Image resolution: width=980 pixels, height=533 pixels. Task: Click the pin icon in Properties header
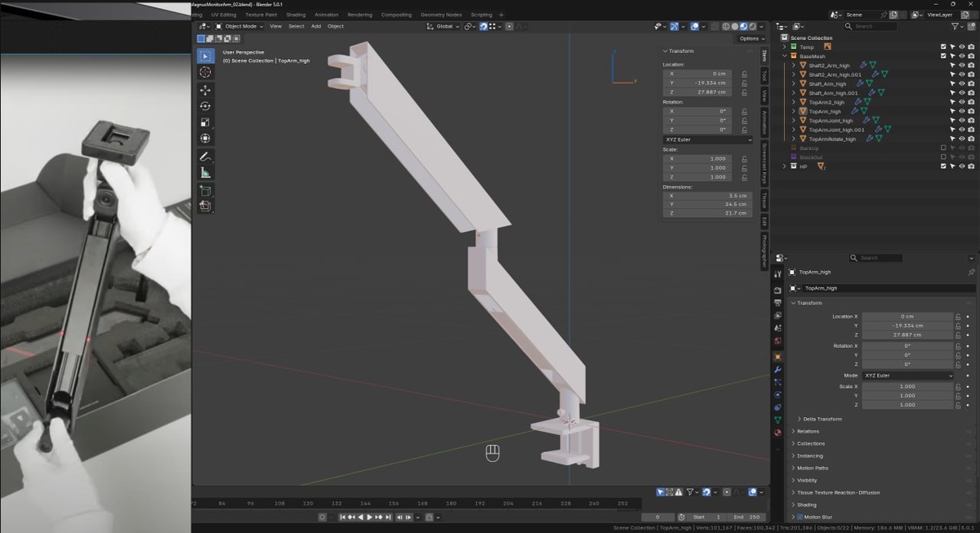pyautogui.click(x=971, y=272)
